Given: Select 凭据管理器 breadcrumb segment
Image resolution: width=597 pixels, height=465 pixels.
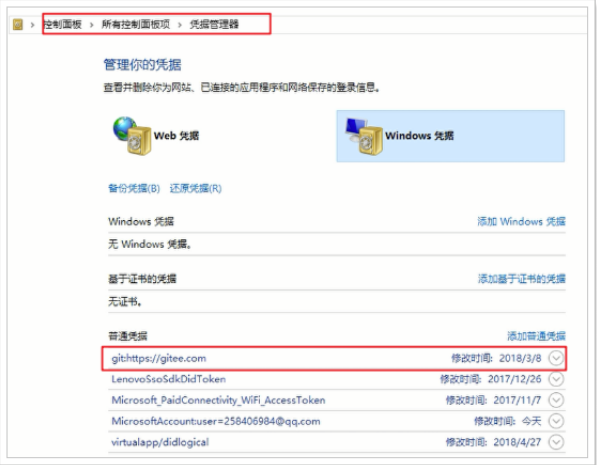Looking at the screenshot, I should [x=214, y=24].
